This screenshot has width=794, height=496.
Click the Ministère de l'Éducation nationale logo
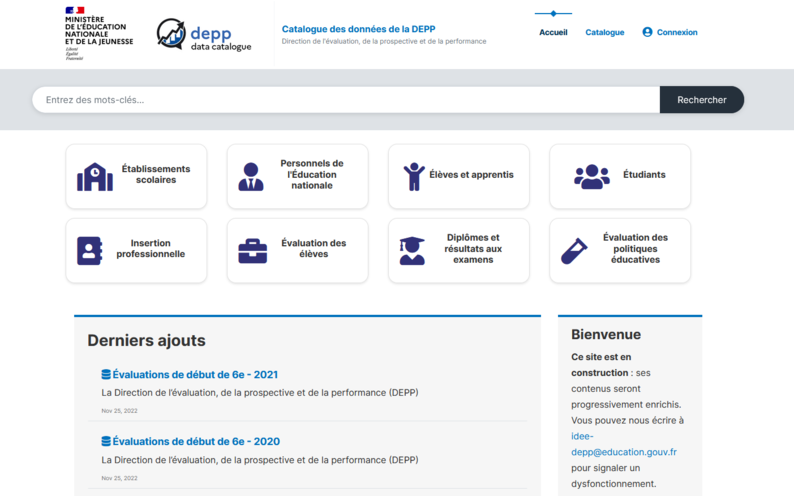(x=99, y=34)
